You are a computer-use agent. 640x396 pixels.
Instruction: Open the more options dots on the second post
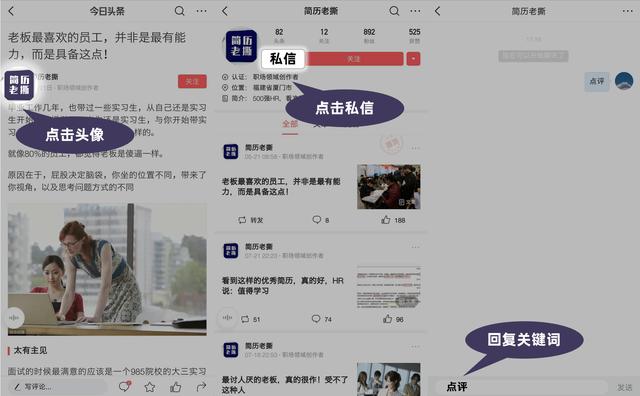(x=415, y=247)
